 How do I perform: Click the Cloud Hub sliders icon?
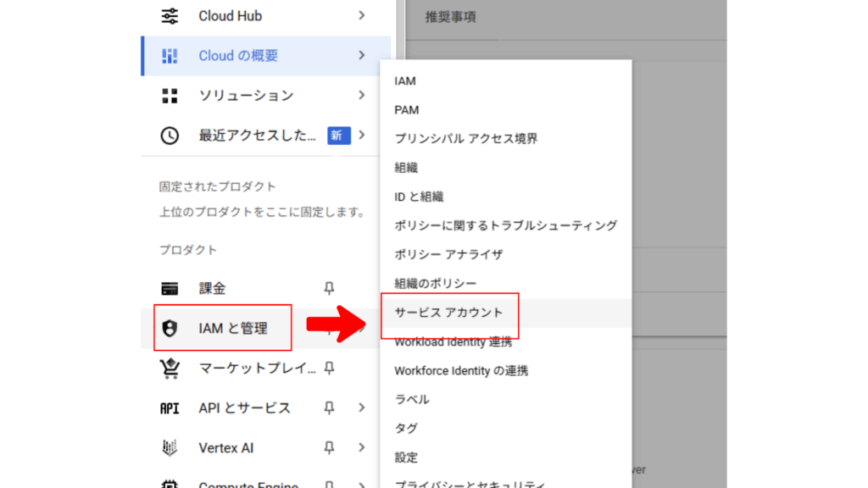[x=170, y=16]
